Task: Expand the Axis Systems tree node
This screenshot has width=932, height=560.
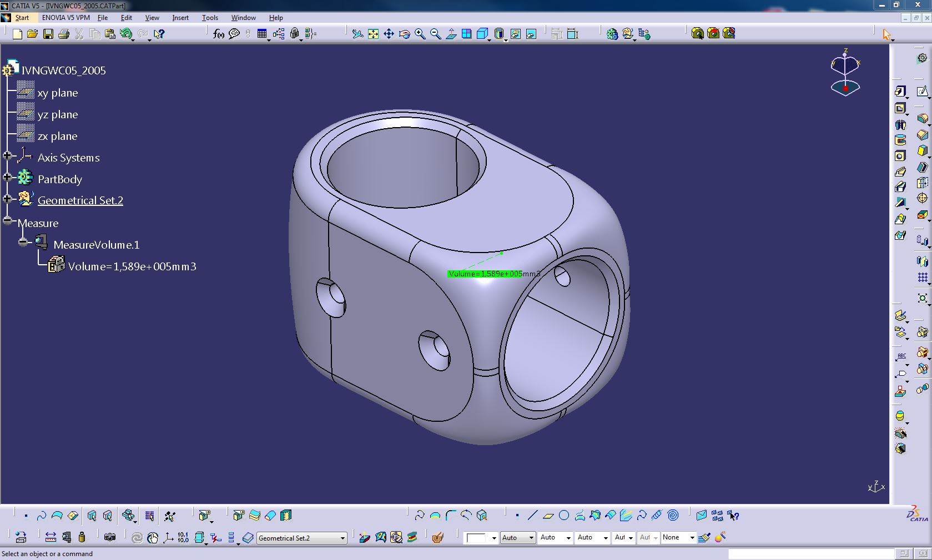Action: (7, 155)
